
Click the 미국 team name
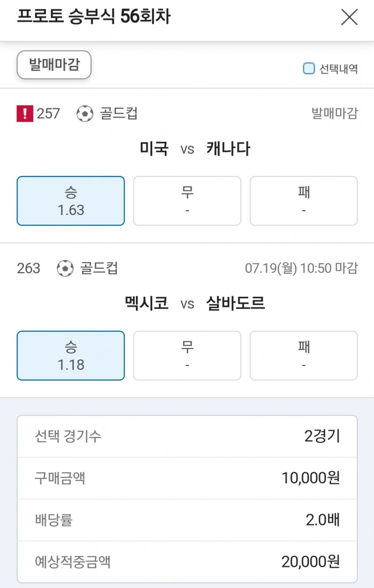click(x=154, y=149)
